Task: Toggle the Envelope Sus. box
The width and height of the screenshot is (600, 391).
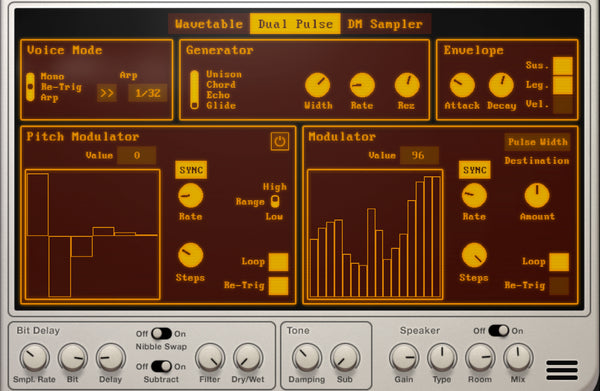Action: pyautogui.click(x=563, y=66)
